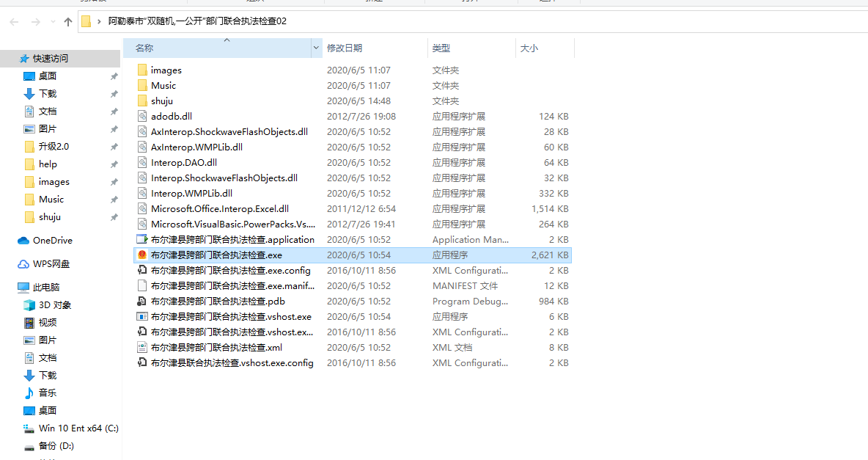Click the recent locations dropdown chevron
This screenshot has height=460, width=868.
click(51, 22)
